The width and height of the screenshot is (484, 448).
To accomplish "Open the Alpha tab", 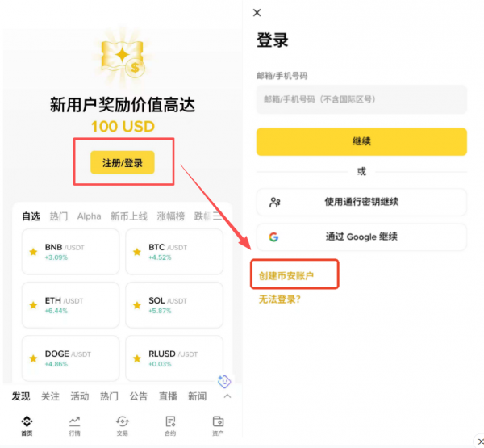I will (90, 216).
